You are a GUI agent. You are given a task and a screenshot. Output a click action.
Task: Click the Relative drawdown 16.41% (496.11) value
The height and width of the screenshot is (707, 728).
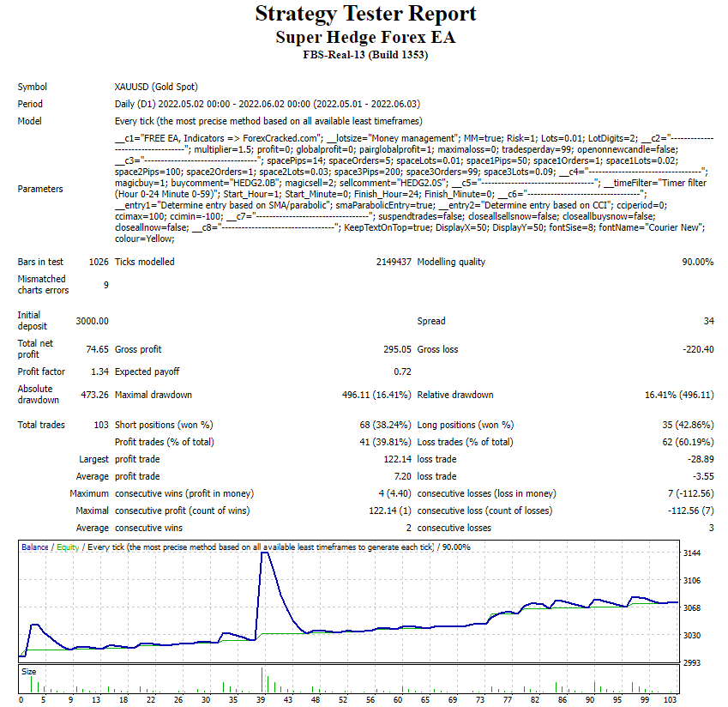click(x=678, y=395)
